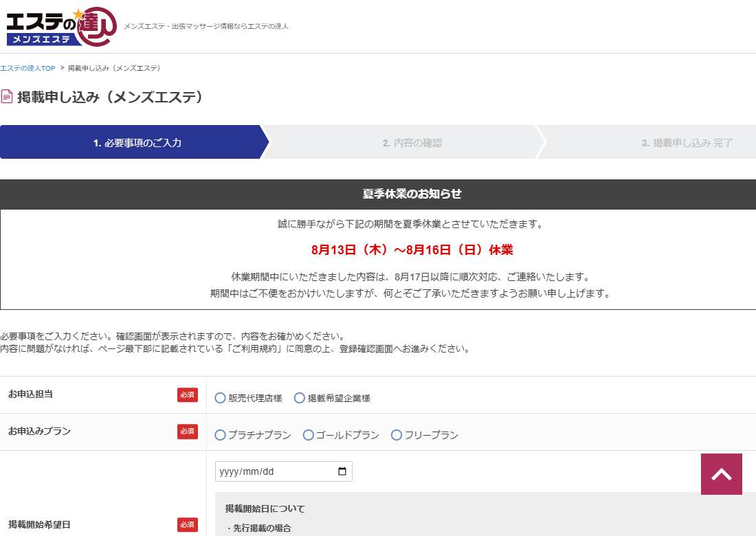Select step 1 必要事項のご入力 tab
756x536 pixels.
pyautogui.click(x=134, y=142)
